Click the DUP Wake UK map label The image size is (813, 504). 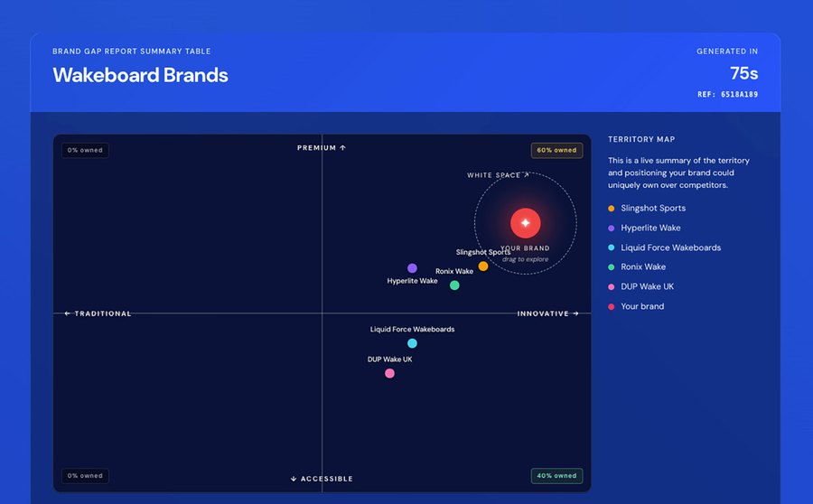tap(390, 359)
